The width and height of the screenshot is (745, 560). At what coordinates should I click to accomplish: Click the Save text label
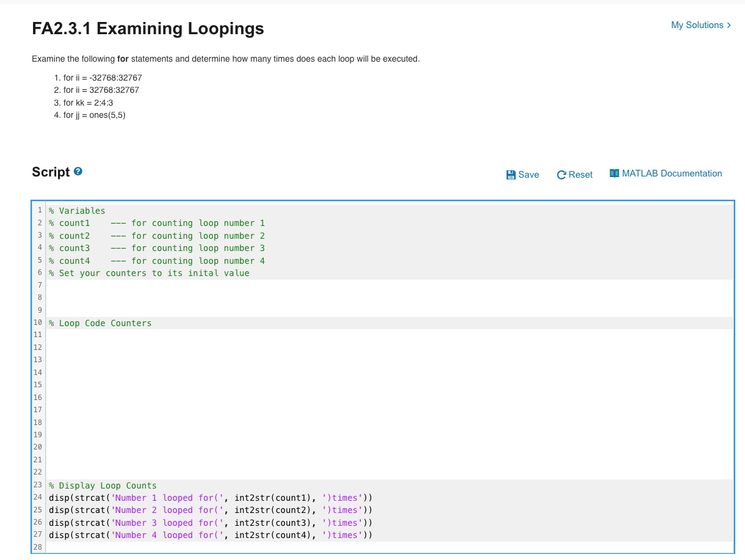(528, 175)
